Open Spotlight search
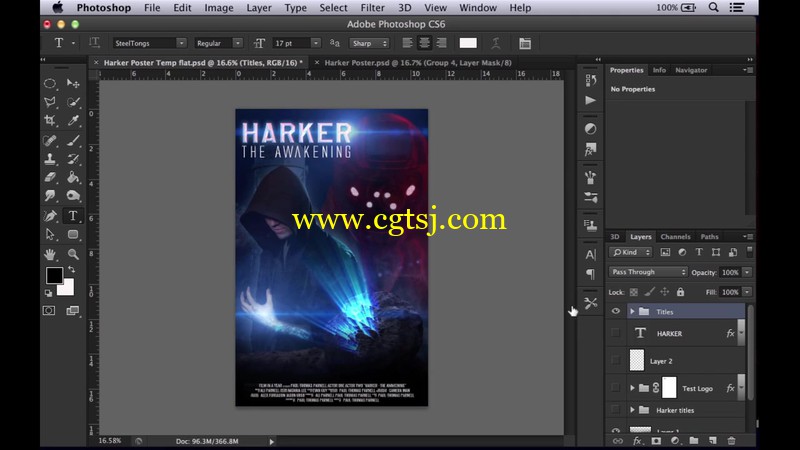The height and width of the screenshot is (450, 800). tap(713, 8)
